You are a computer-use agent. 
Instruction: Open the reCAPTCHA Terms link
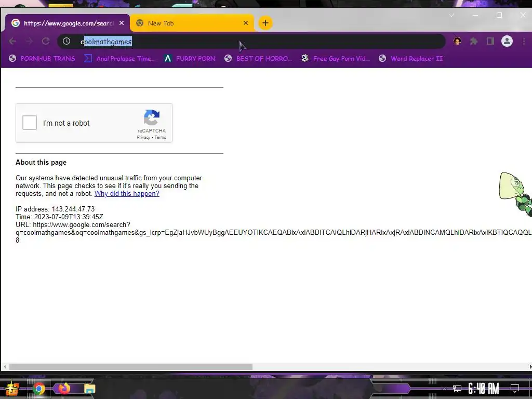(x=161, y=137)
